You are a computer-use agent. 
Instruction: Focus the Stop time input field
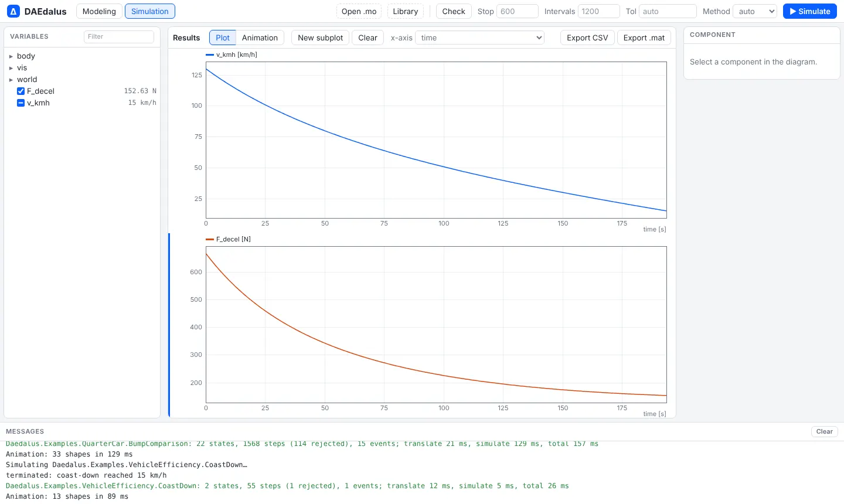[x=517, y=11]
